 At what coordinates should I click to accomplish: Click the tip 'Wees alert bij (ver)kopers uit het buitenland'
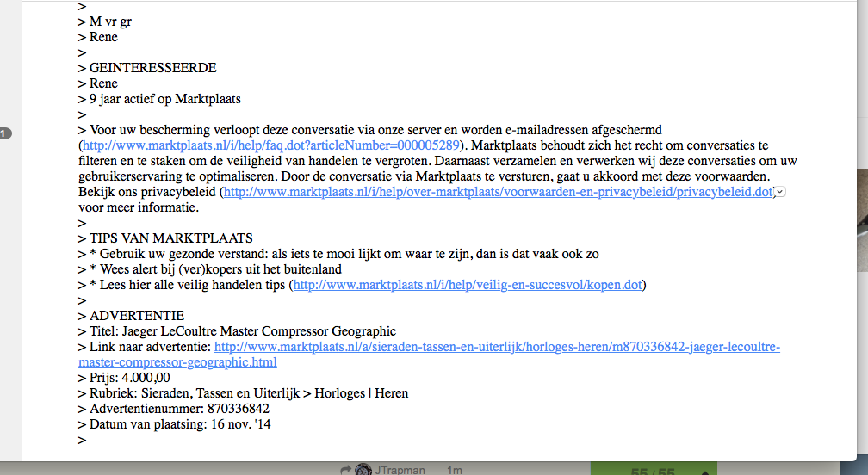point(215,269)
